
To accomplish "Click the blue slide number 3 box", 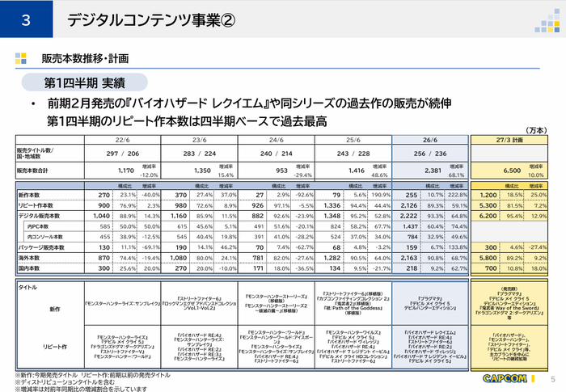I will click(x=27, y=19).
